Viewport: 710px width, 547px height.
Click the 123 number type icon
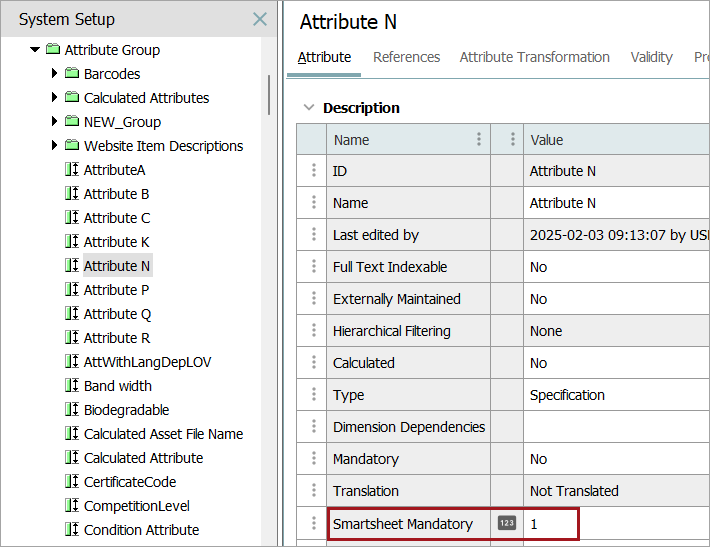click(x=507, y=523)
